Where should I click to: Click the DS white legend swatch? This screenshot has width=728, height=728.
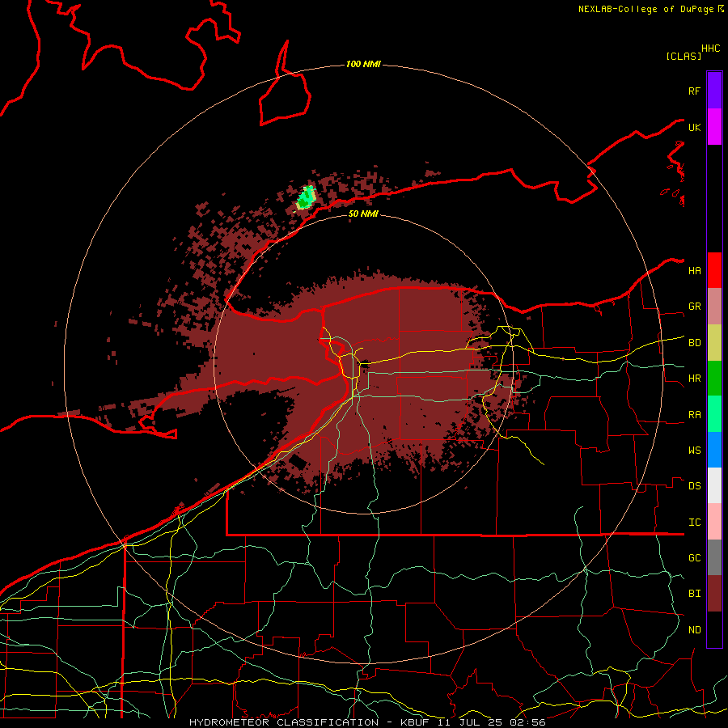(x=714, y=485)
